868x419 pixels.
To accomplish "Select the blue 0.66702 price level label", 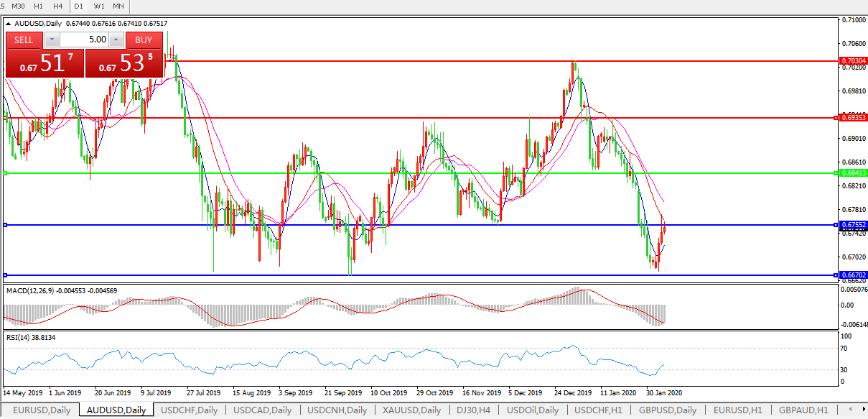I will click(854, 275).
